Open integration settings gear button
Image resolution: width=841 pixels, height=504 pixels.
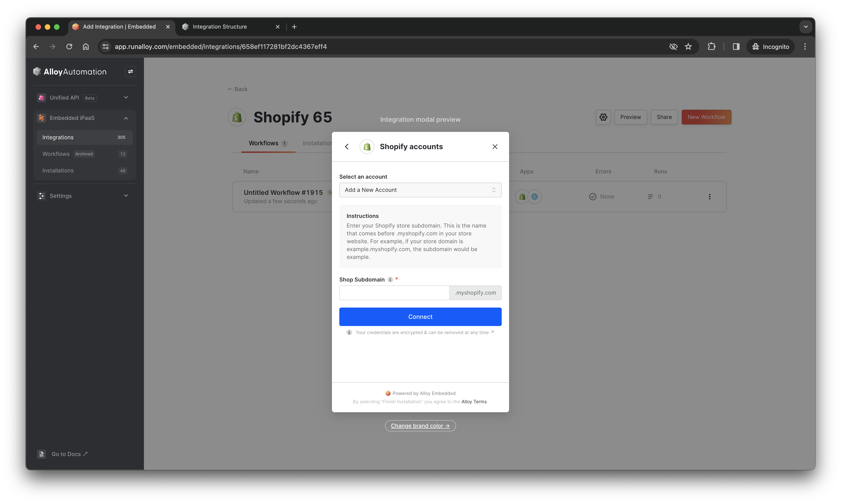click(x=603, y=117)
